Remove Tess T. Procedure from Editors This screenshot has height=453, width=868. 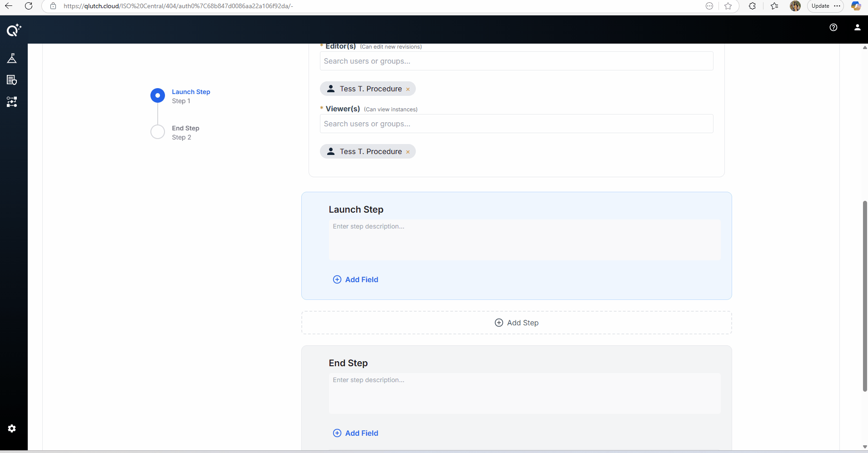pos(408,89)
